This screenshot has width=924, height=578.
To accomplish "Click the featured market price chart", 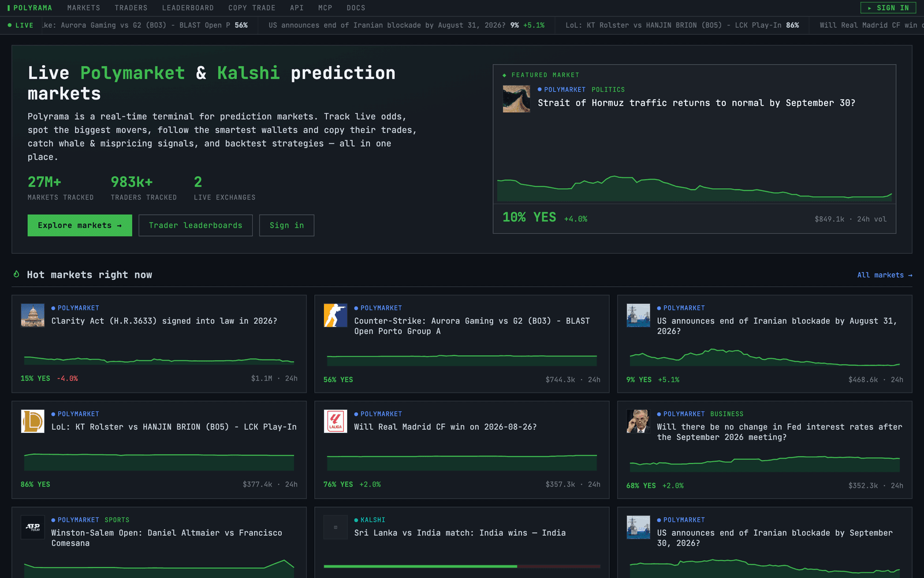I will [x=694, y=188].
